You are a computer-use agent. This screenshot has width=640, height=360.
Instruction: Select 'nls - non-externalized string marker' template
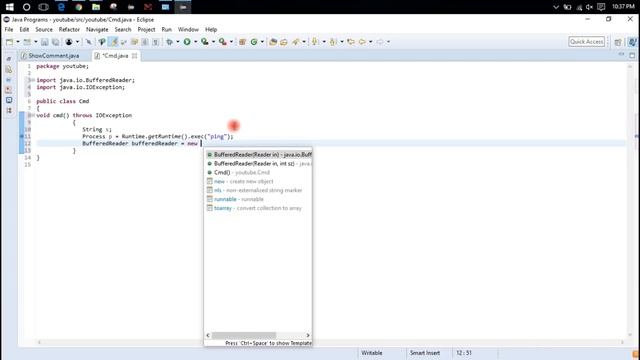pos(258,191)
